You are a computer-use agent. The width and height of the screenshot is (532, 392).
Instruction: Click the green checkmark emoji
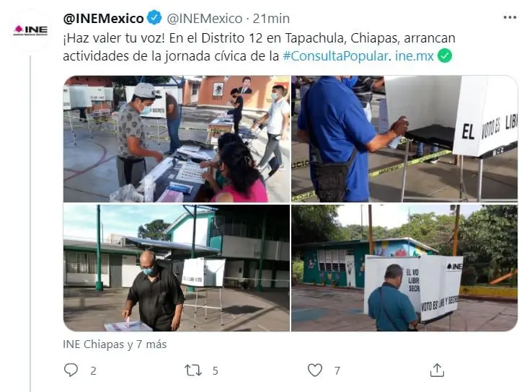coord(445,55)
